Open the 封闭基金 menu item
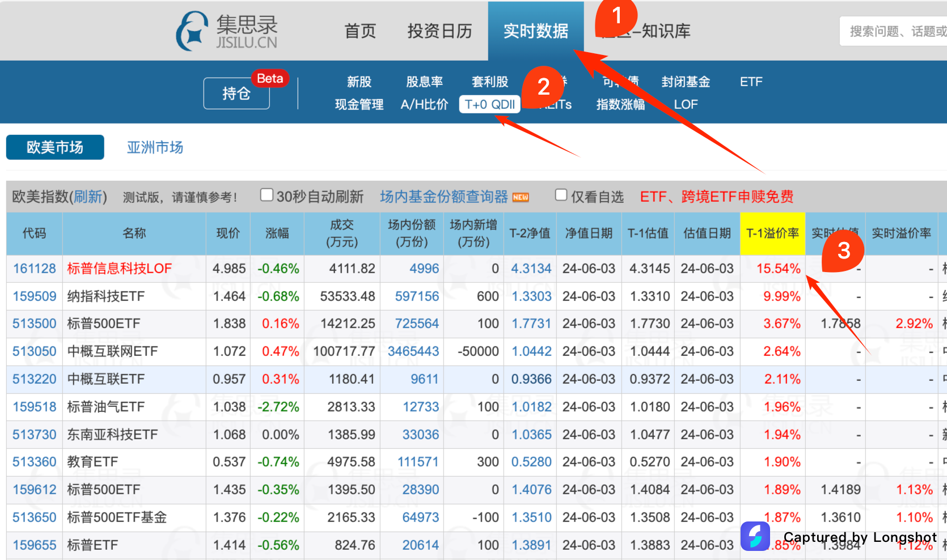The width and height of the screenshot is (947, 560). pos(685,82)
